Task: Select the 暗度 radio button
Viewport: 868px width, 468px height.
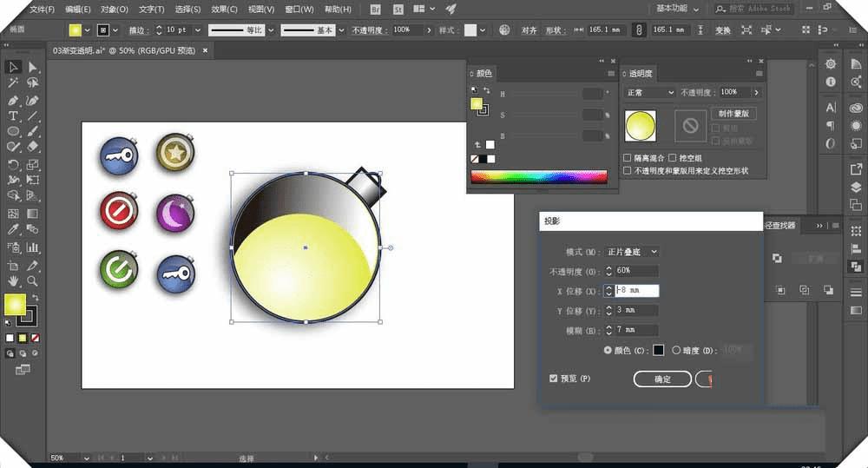Action: pyautogui.click(x=676, y=350)
